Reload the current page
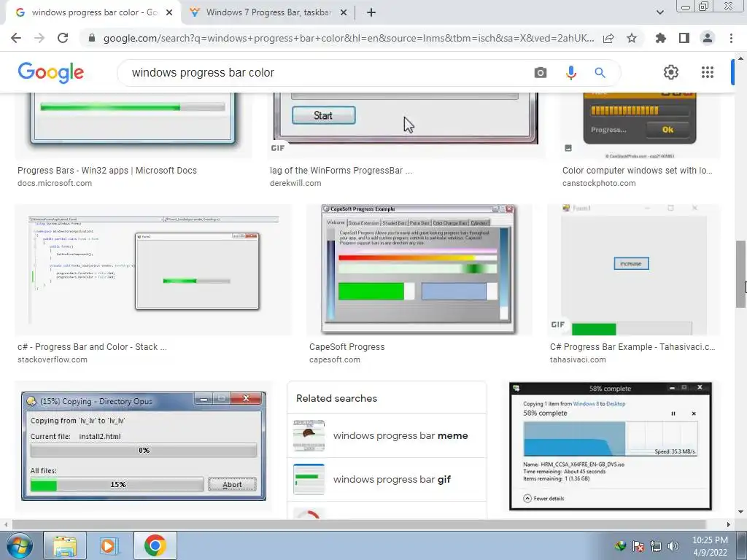The width and height of the screenshot is (747, 560). pos(63,38)
